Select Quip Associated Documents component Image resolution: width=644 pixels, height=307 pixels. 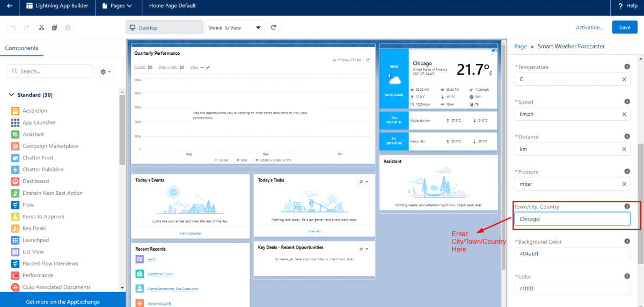[x=51, y=287]
